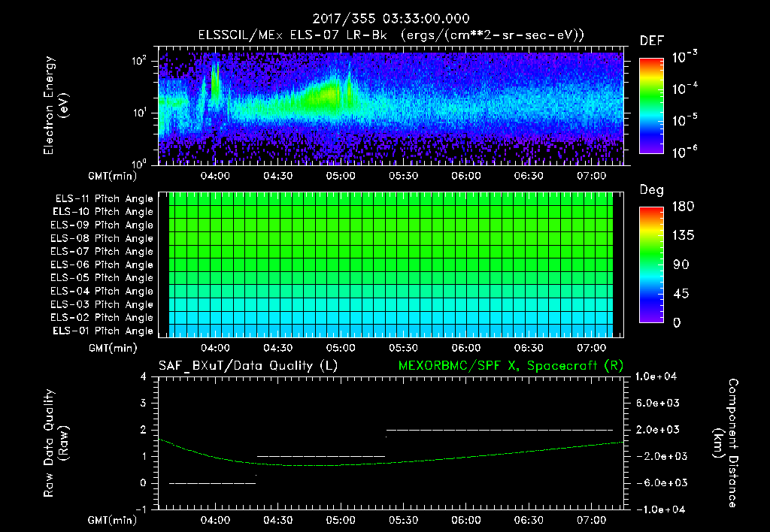The height and width of the screenshot is (532, 770).
Task: Click the 06:00 tick label under pitch angle panel
Action: coord(466,348)
